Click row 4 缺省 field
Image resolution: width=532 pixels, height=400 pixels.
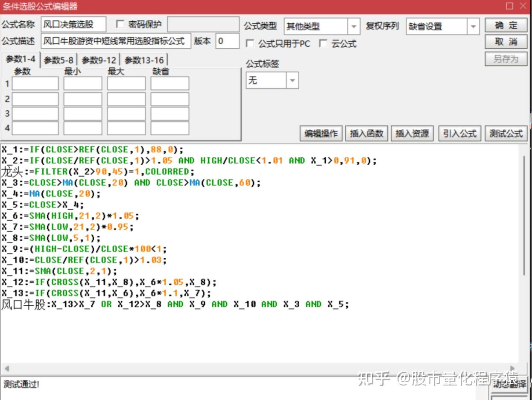(x=170, y=128)
